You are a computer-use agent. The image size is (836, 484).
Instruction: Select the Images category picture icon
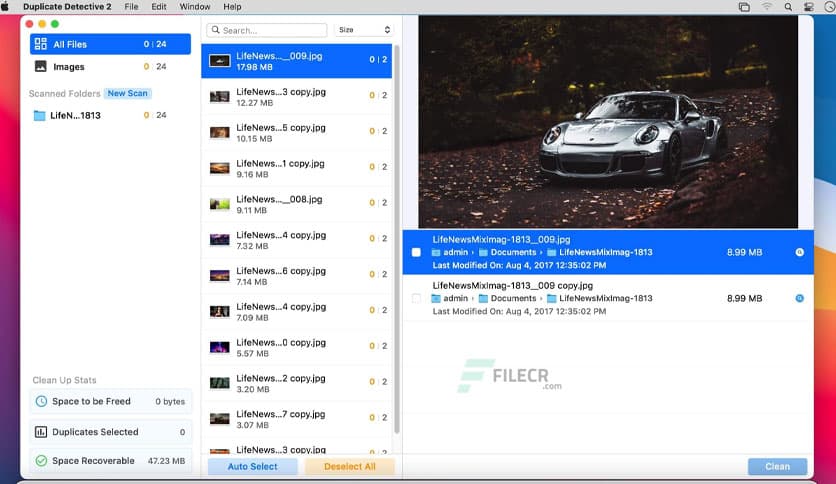tap(41, 67)
